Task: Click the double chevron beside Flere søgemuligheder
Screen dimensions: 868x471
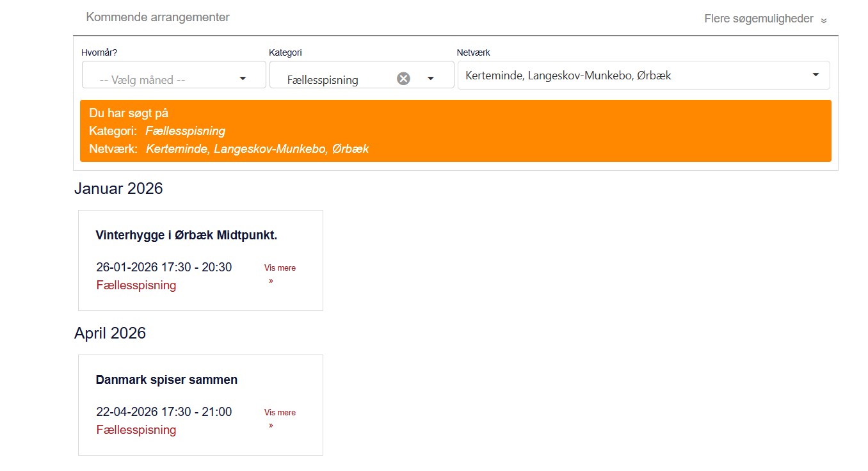Action: 824,20
